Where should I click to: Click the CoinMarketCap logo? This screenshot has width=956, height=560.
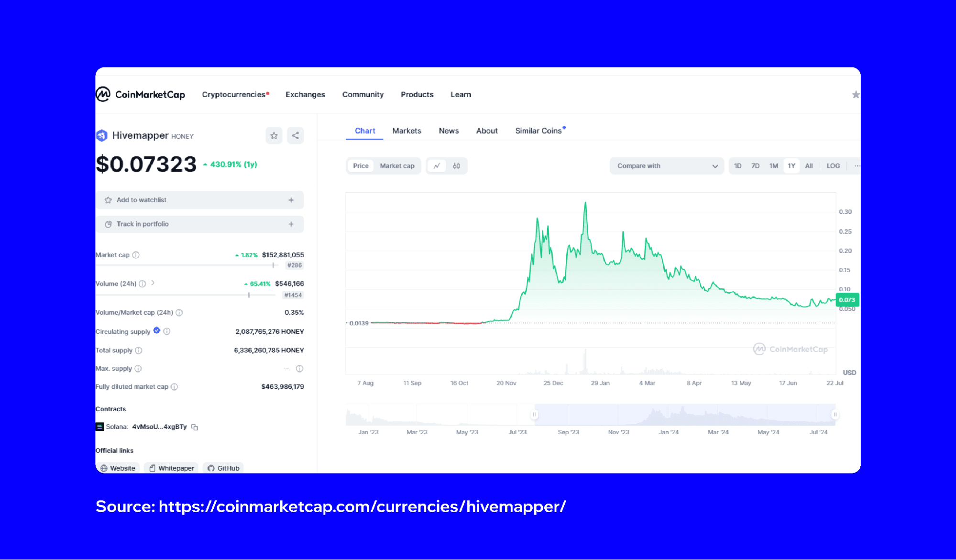tap(141, 94)
